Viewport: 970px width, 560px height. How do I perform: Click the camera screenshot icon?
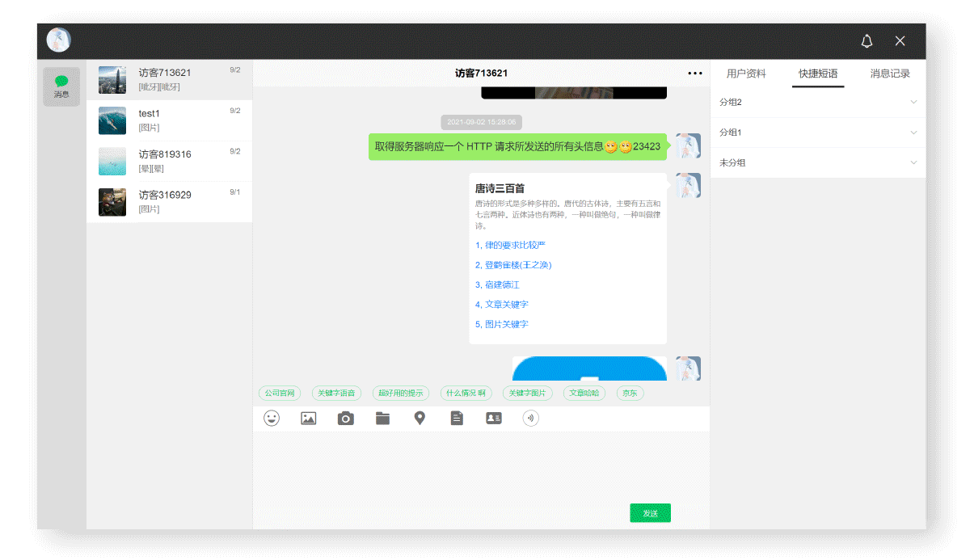(345, 418)
